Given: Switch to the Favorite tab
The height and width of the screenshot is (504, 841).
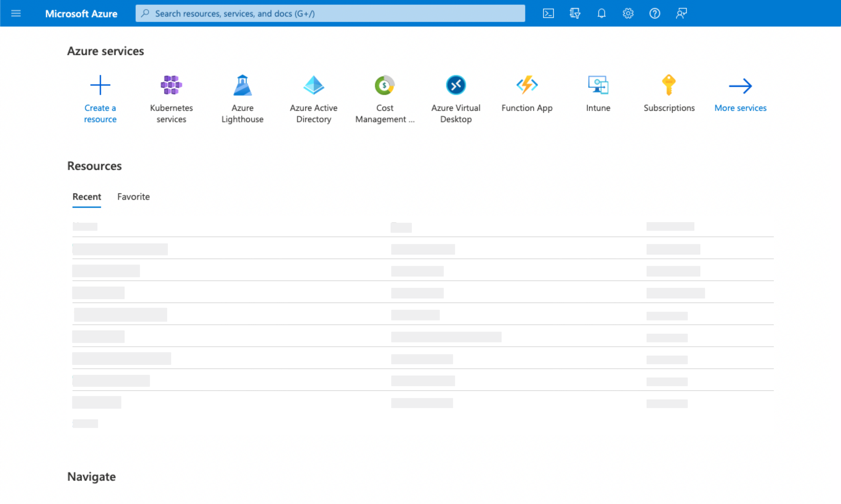Looking at the screenshot, I should pos(133,197).
